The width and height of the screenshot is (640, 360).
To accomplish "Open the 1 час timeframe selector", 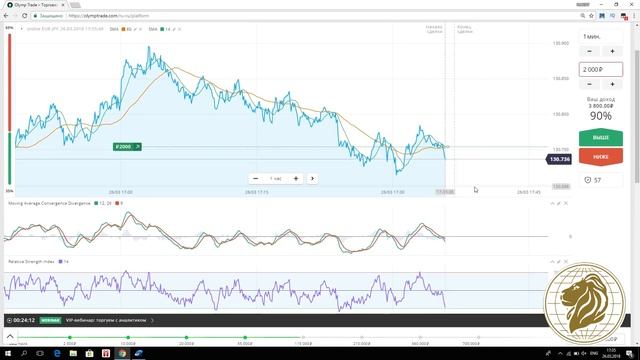I will (276, 178).
